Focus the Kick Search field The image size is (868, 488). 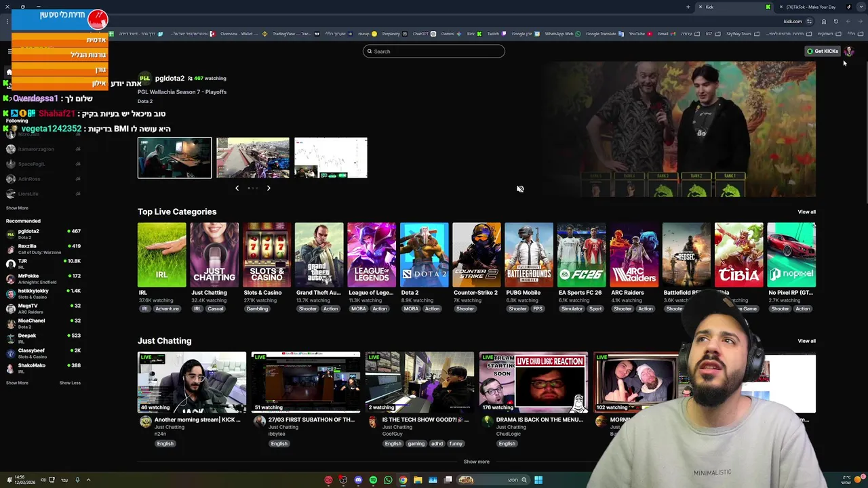(x=434, y=52)
